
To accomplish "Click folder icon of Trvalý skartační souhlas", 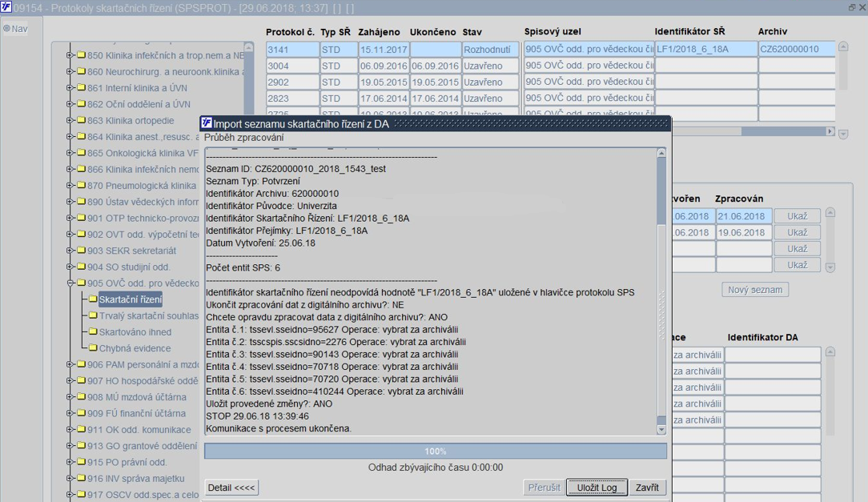I will point(92,315).
